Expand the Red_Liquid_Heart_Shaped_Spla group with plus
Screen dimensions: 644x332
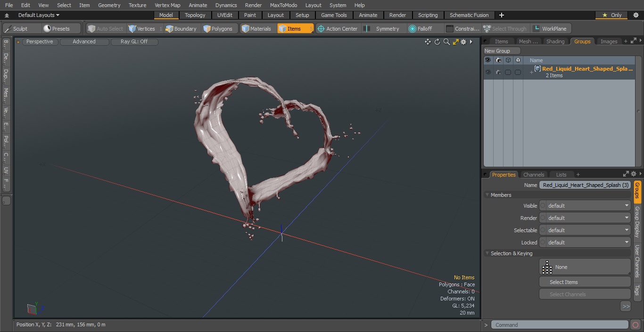(x=531, y=72)
